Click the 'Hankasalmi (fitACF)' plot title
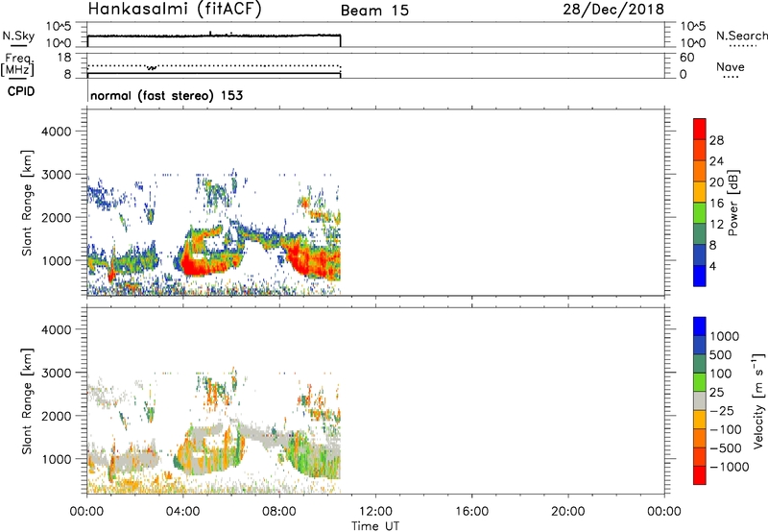The image size is (768, 532). tap(175, 9)
